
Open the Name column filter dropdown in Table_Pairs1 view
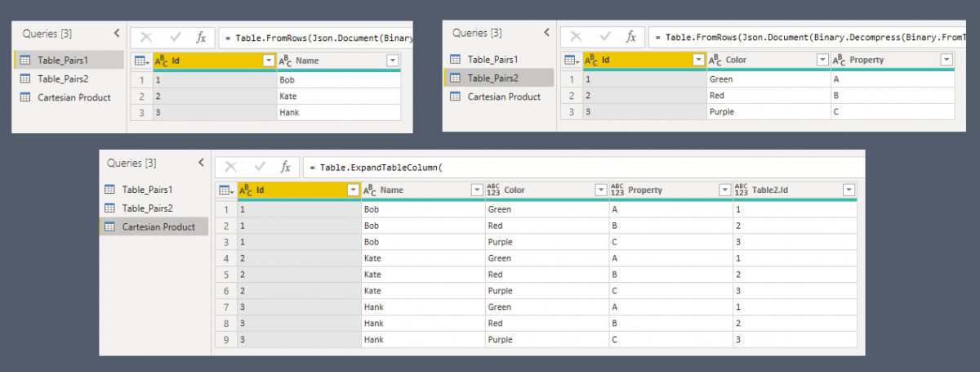[392, 61]
